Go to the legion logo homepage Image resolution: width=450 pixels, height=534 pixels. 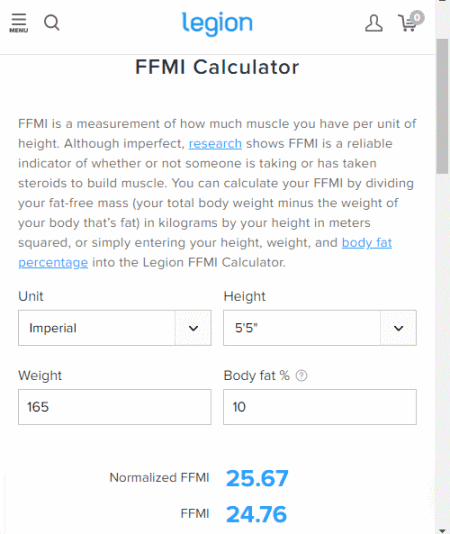pos(217,23)
